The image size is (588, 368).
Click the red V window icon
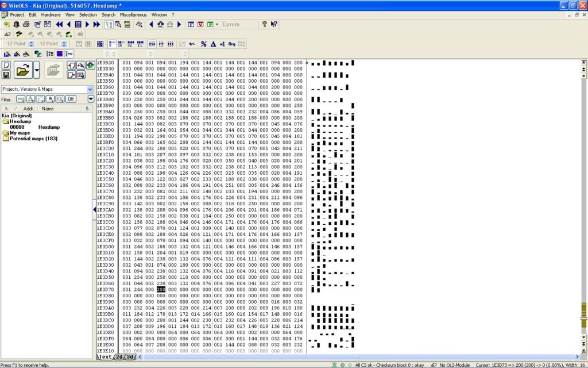[x=200, y=24]
